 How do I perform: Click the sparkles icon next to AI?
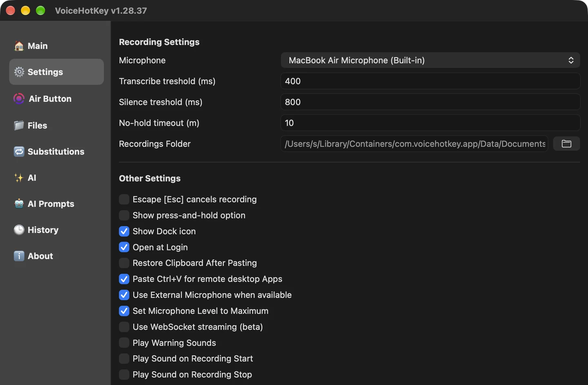click(x=19, y=177)
